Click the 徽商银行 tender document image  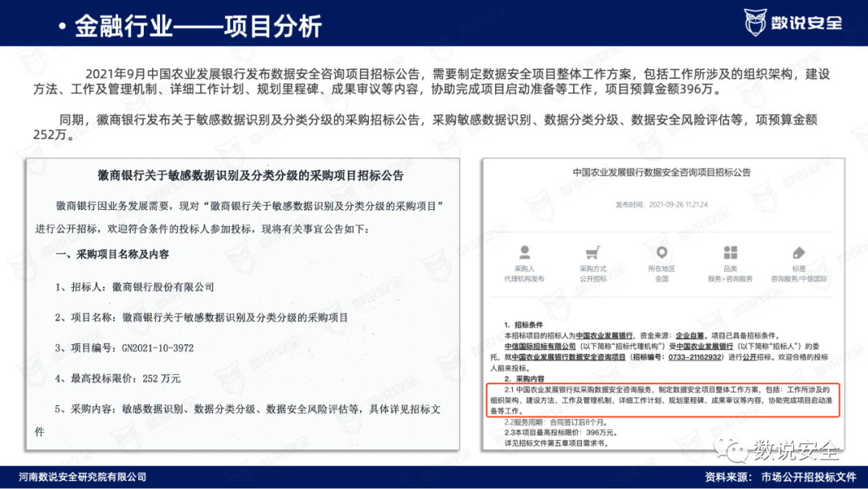click(243, 304)
